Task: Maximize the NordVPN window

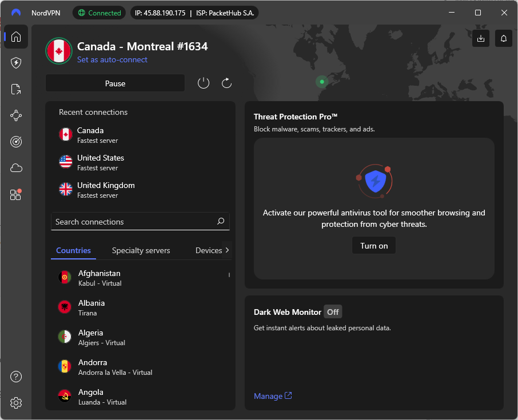Action: tap(478, 13)
